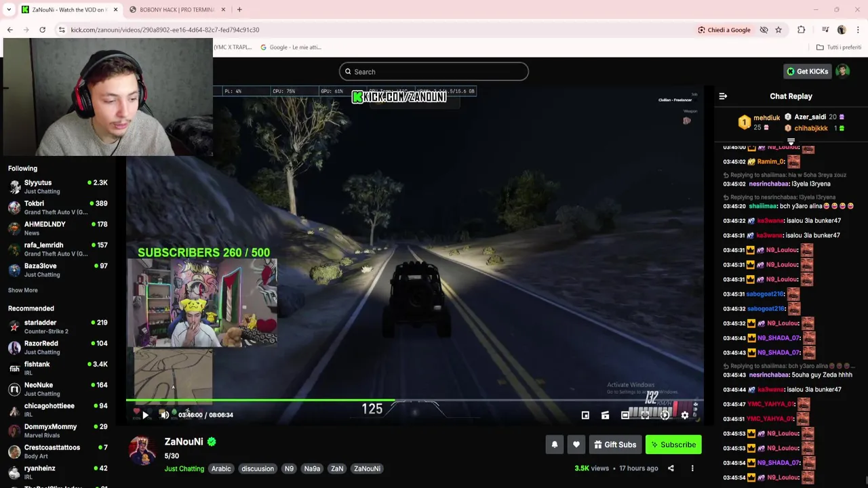This screenshot has height=488, width=868.
Task: Open the Just Chatting category link
Action: coord(184,468)
